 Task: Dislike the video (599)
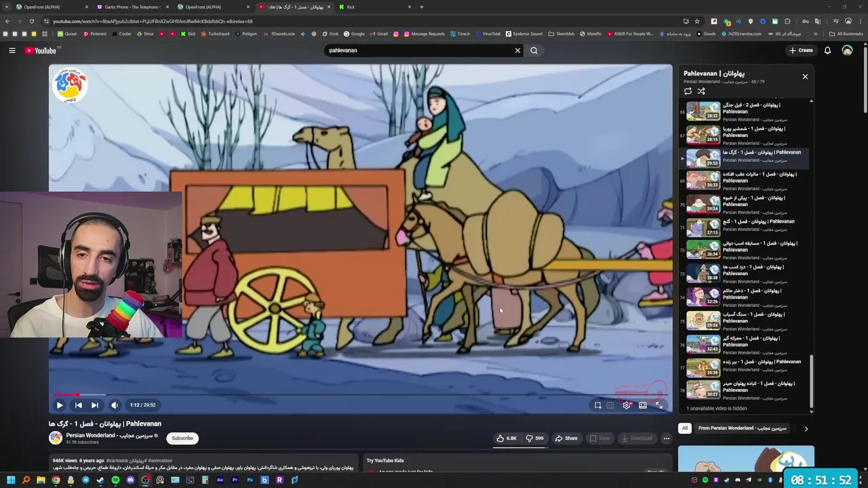click(535, 439)
